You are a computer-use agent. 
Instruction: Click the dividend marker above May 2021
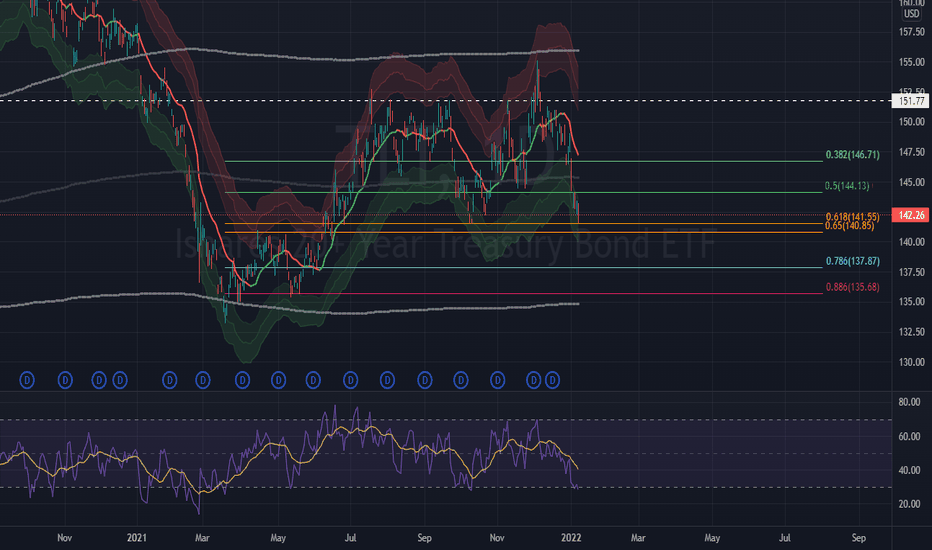coord(278,379)
